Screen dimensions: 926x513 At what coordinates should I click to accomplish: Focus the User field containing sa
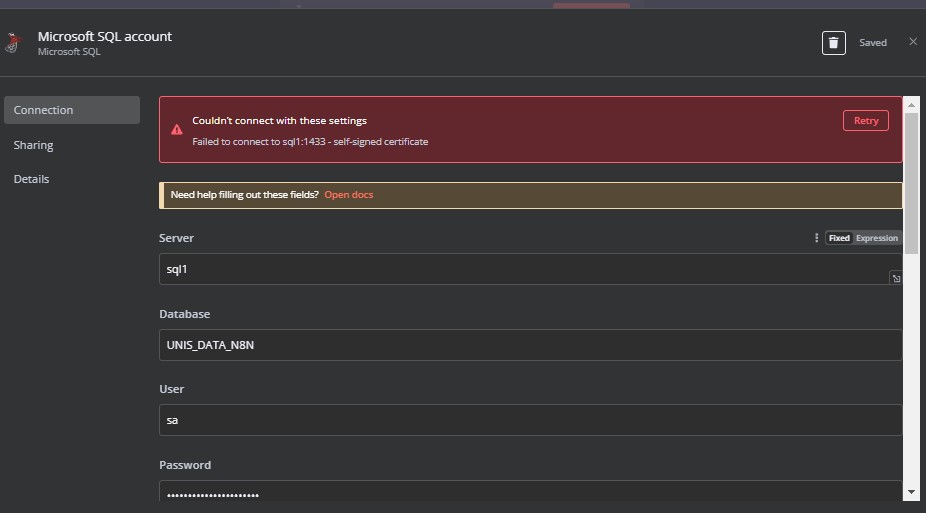click(x=530, y=420)
